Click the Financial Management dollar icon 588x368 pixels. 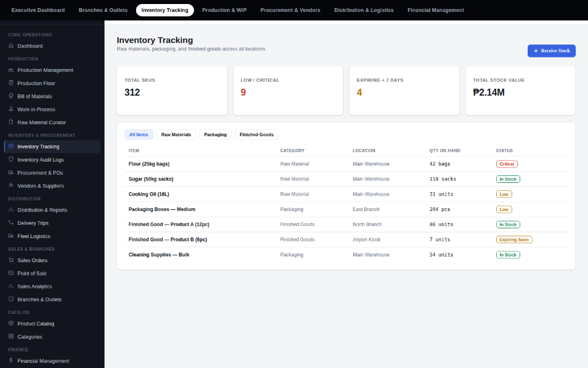click(x=11, y=361)
